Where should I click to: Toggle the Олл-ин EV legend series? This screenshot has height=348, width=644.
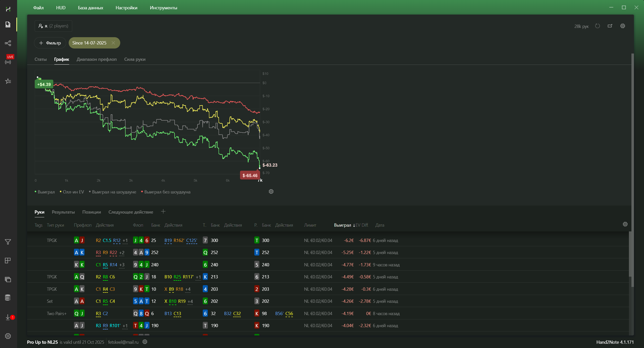[72, 192]
